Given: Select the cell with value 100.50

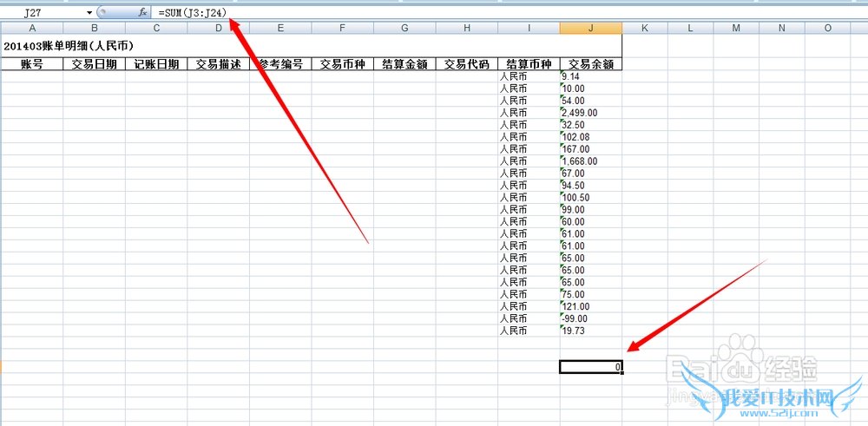Looking at the screenshot, I should click(x=590, y=198).
